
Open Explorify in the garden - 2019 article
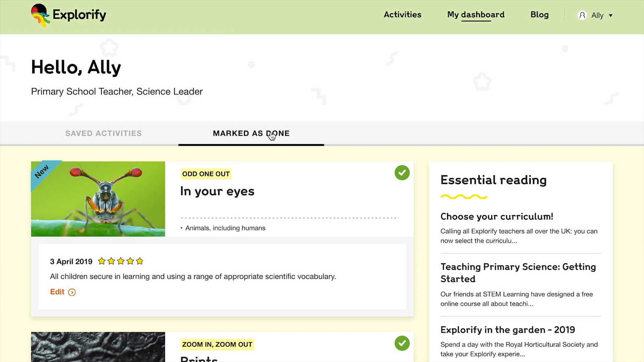508,330
